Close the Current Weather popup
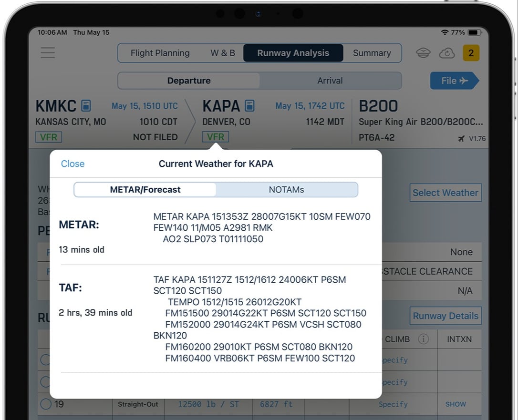 pyautogui.click(x=73, y=164)
